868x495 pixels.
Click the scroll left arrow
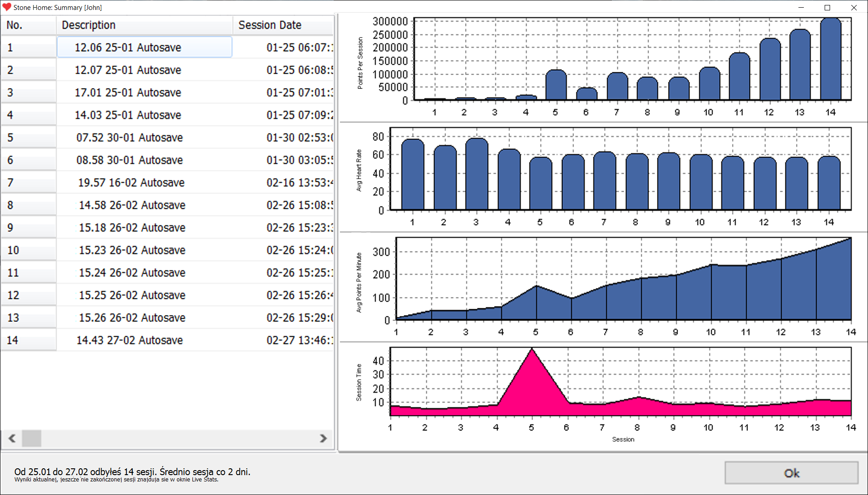tap(12, 438)
